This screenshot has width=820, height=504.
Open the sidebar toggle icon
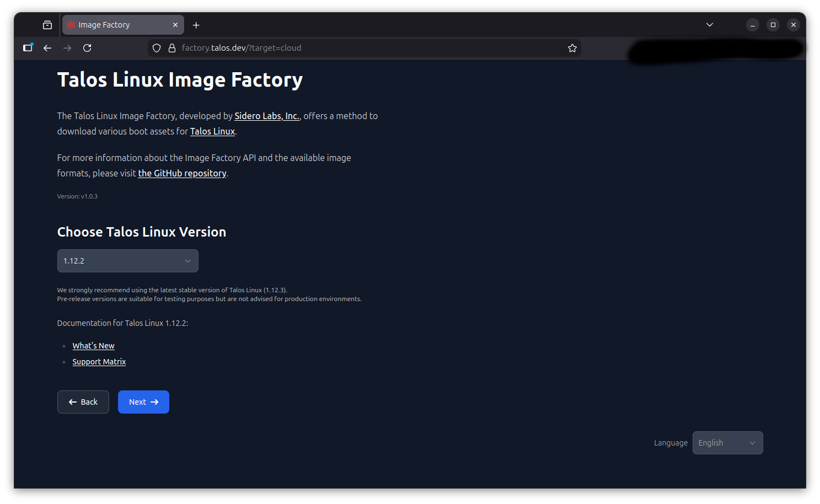pos(28,48)
